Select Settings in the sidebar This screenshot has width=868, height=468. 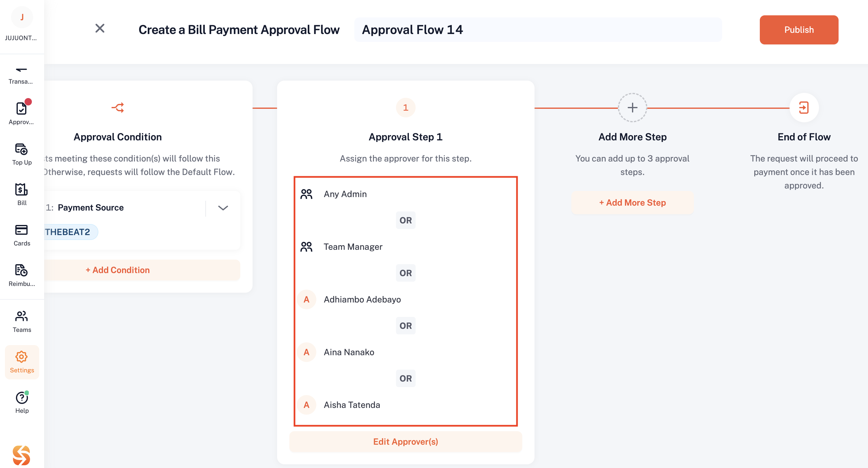pos(21,362)
